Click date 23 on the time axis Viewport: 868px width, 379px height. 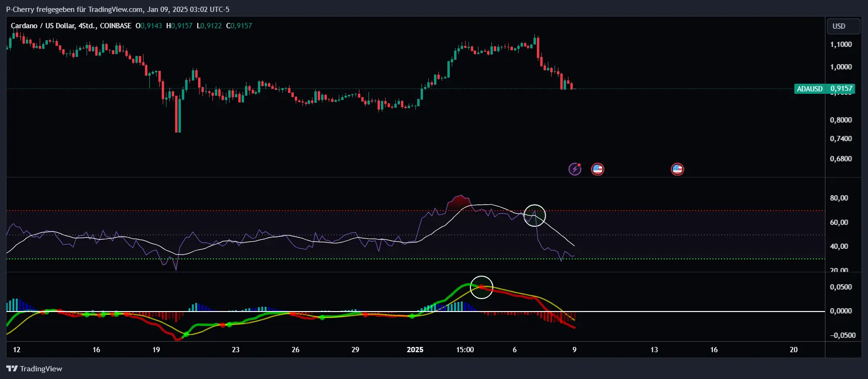pyautogui.click(x=235, y=350)
